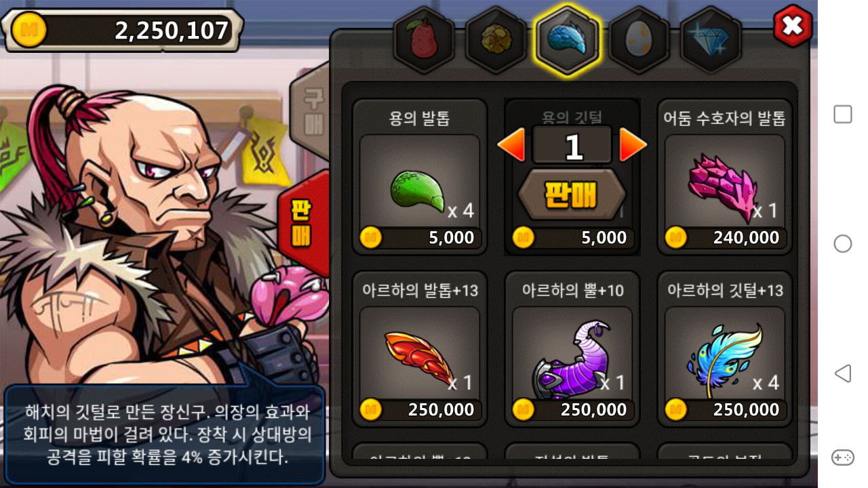868x488 pixels.
Task: Tap the Android home circle button
Action: [x=843, y=243]
